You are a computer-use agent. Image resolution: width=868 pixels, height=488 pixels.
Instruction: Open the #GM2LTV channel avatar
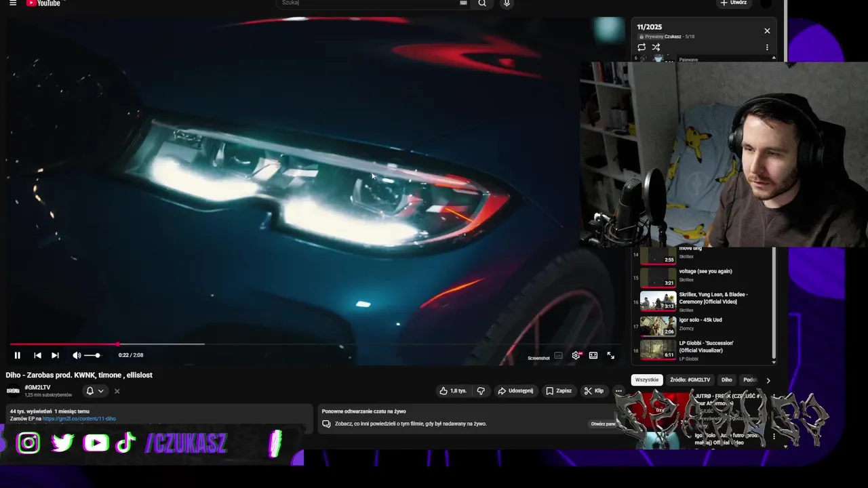pos(13,391)
